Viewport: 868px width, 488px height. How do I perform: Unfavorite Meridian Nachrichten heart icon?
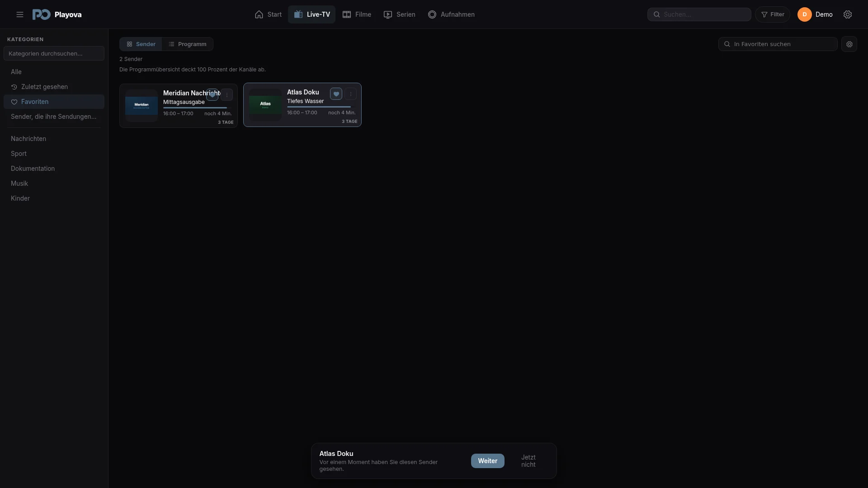[212, 95]
